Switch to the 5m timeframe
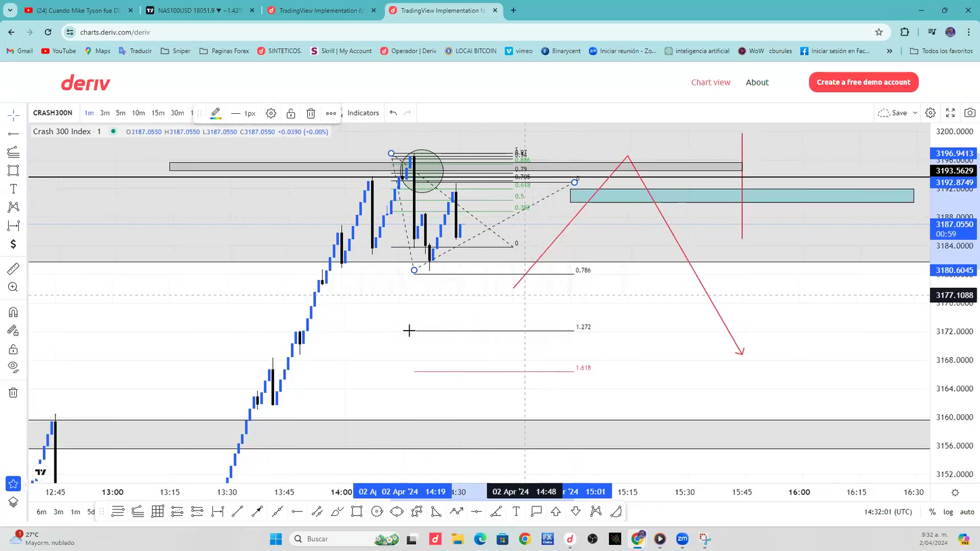This screenshot has height=551, width=980. point(120,113)
